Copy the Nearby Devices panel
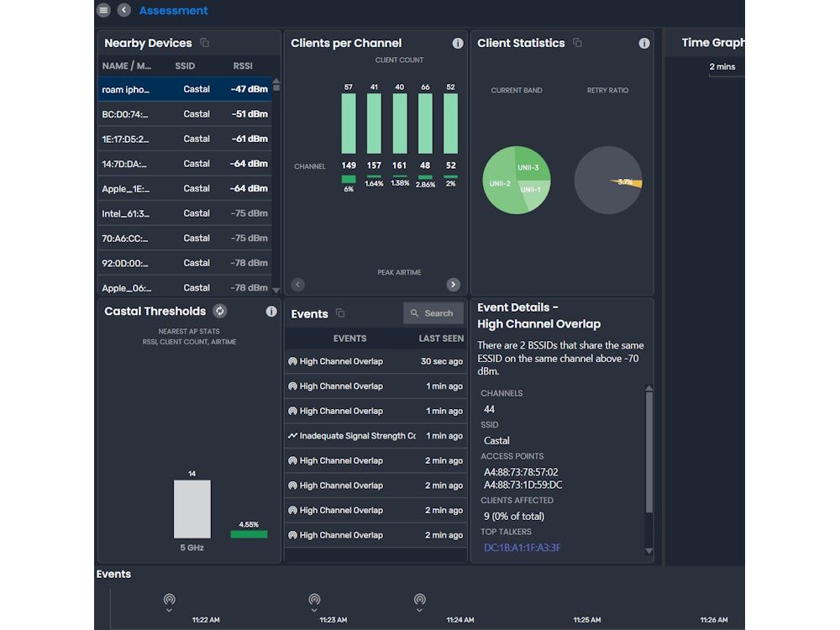Screen dimensions: 840x630 coord(204,42)
